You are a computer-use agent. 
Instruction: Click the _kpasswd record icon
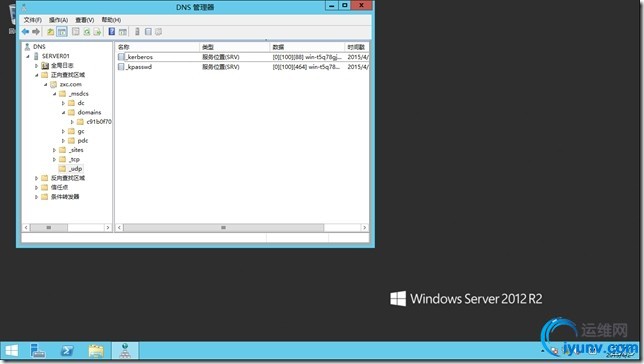(121, 67)
